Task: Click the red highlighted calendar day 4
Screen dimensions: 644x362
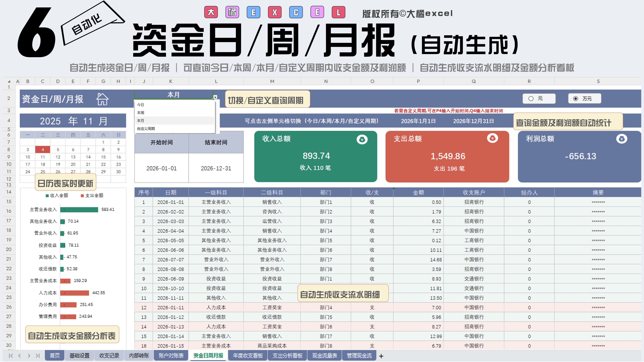Action: point(43,150)
